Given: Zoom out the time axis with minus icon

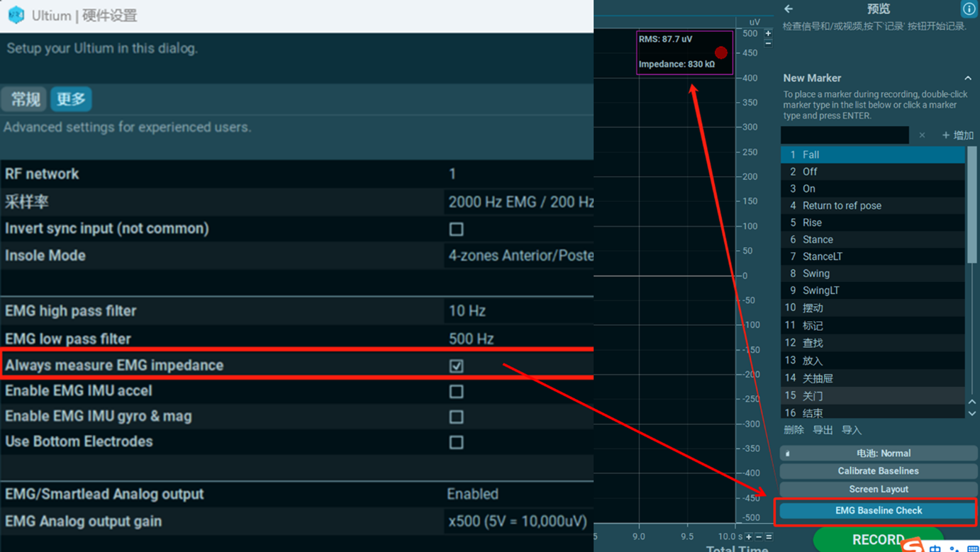Looking at the screenshot, I should point(759,537).
